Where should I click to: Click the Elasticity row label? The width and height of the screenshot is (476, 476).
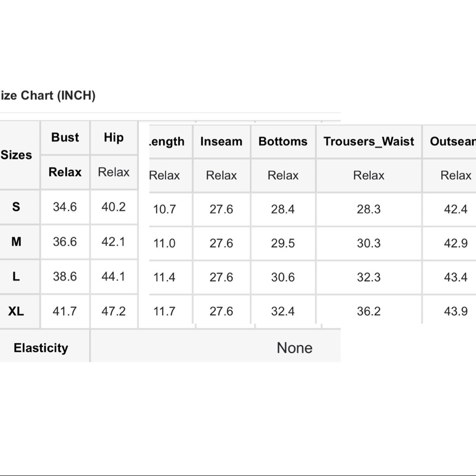click(41, 348)
